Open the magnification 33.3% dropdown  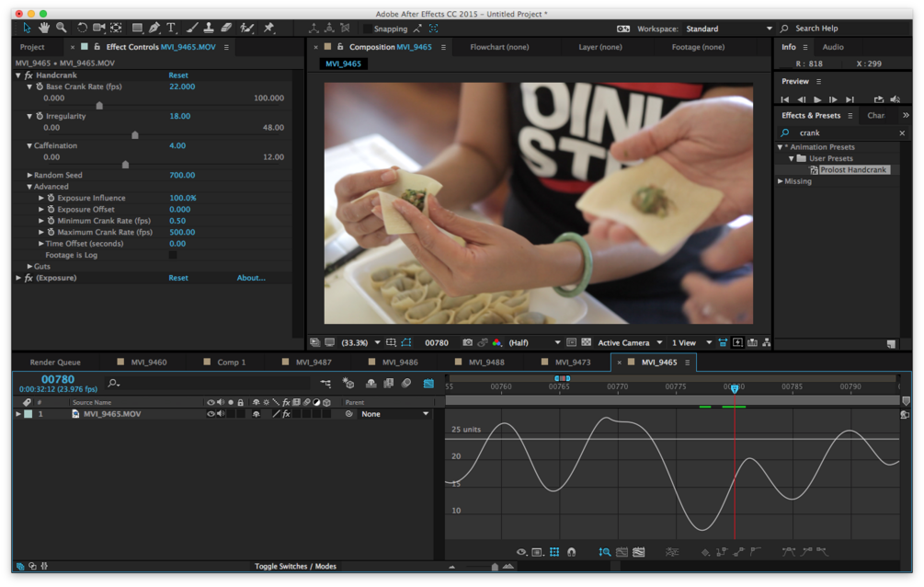tap(360, 343)
